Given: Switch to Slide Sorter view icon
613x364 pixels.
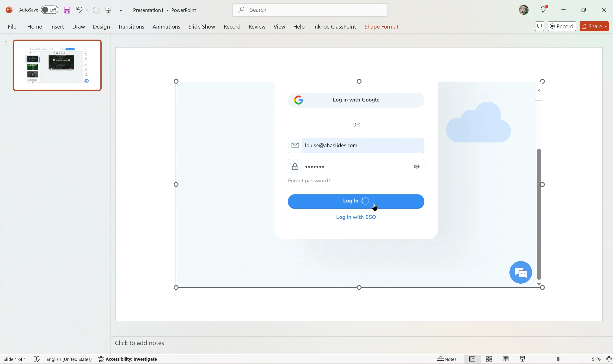Looking at the screenshot, I should (x=489, y=359).
